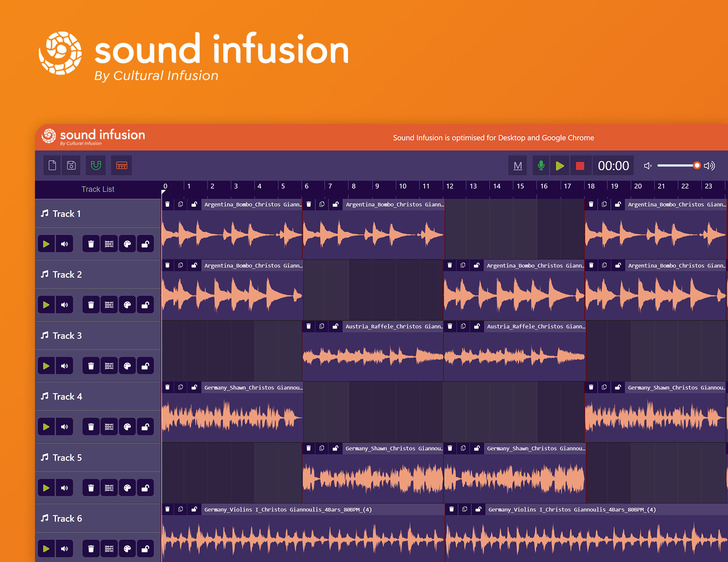The image size is (728, 562).
Task: Mute Track 2
Action: pos(65,305)
